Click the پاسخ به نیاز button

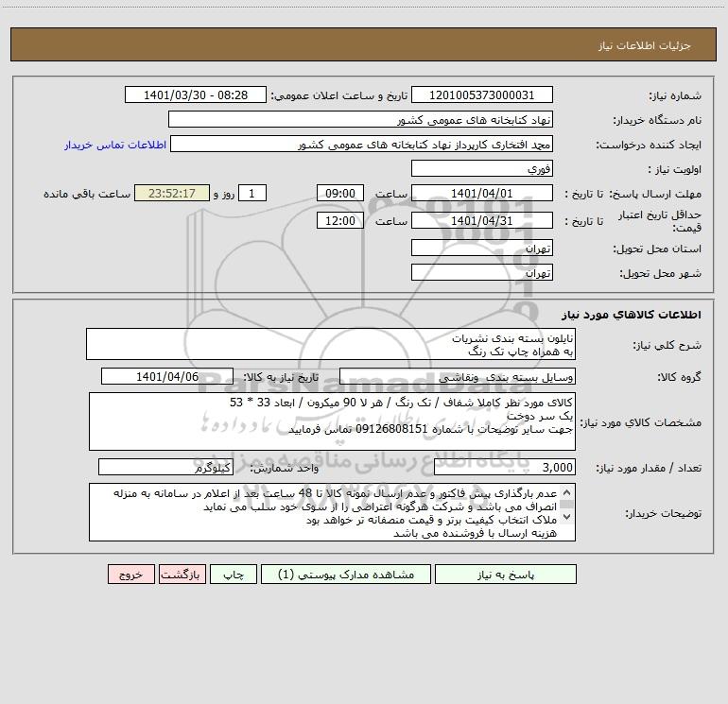pos(506,575)
